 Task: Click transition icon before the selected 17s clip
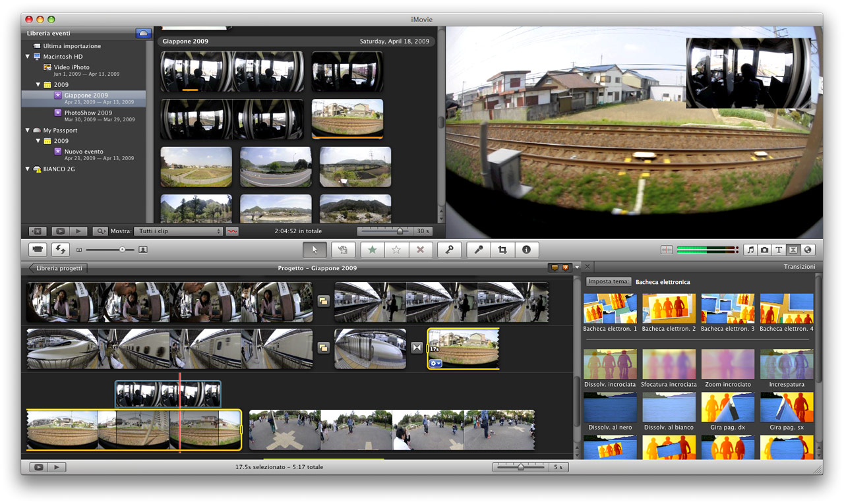click(417, 347)
